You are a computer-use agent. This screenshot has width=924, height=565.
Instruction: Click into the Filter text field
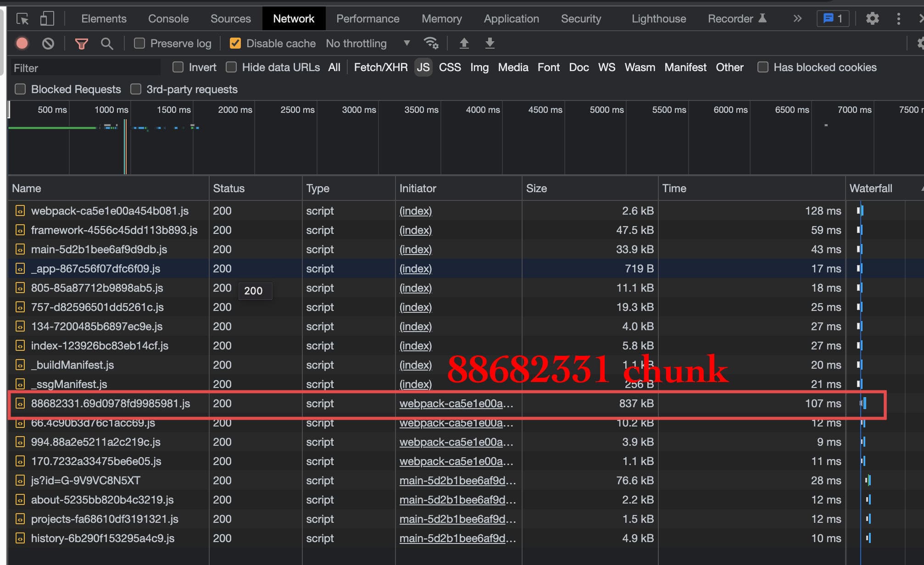85,68
